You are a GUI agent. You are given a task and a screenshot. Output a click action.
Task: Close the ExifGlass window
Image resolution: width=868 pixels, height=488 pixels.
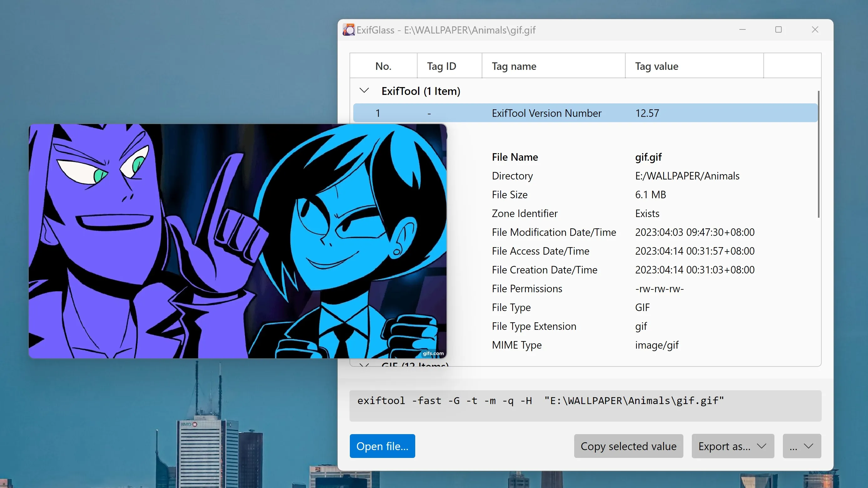pos(815,30)
